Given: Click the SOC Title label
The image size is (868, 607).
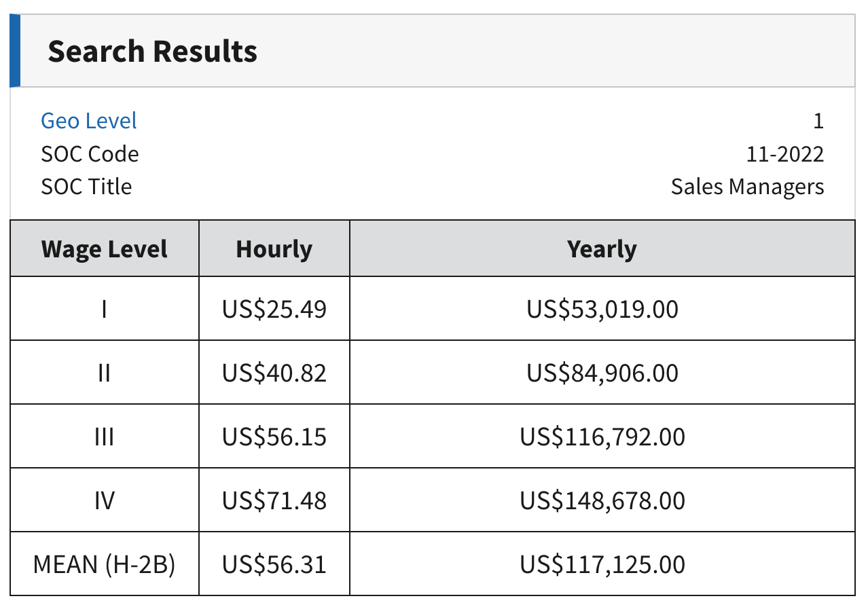Looking at the screenshot, I should (86, 186).
